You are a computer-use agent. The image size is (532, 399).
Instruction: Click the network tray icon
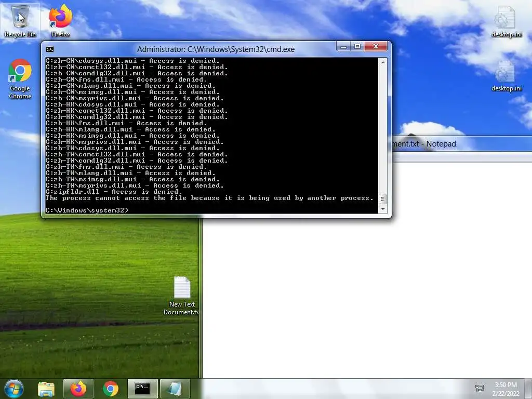pyautogui.click(x=480, y=389)
